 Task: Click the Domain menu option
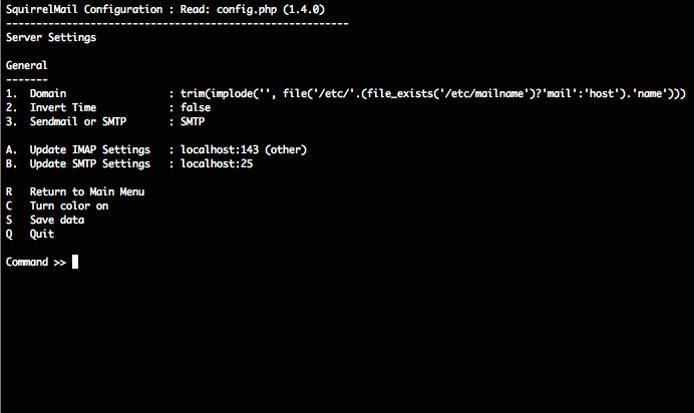48,93
